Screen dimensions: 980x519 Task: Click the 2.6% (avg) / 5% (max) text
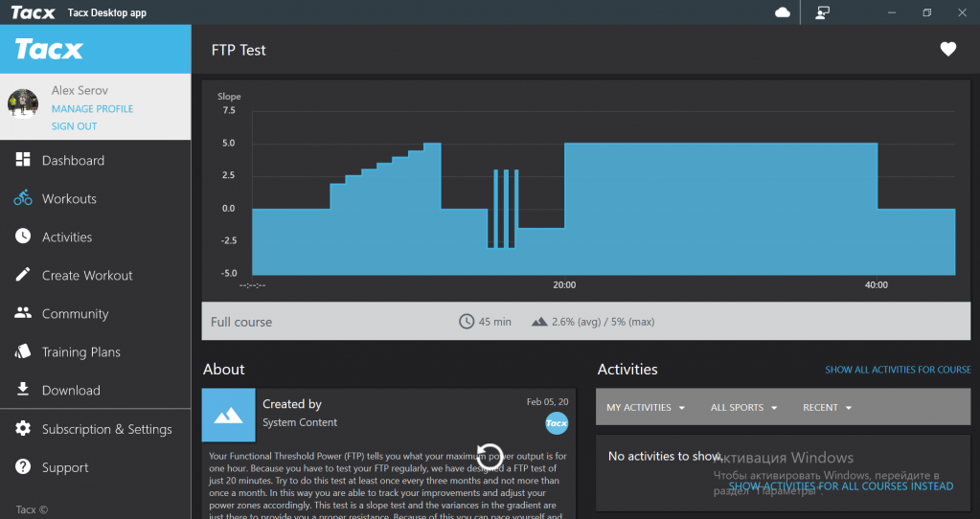coord(604,322)
